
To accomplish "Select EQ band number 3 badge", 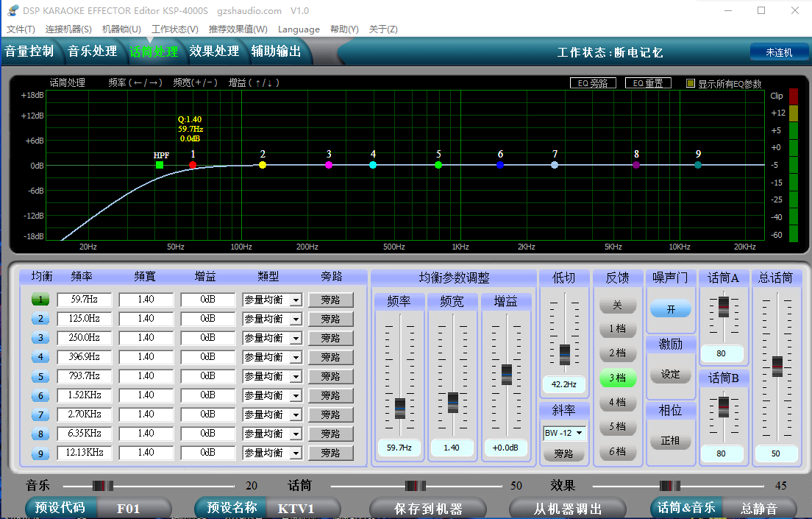I will point(40,337).
